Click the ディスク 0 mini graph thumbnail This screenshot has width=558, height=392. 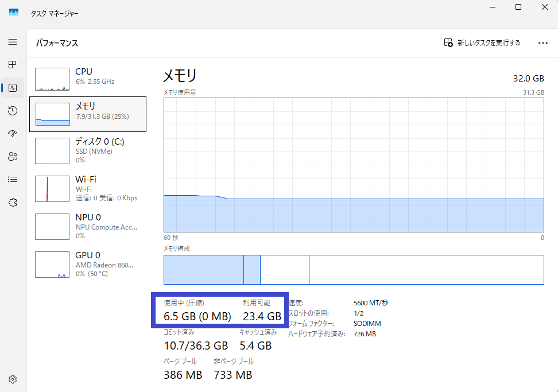point(52,151)
